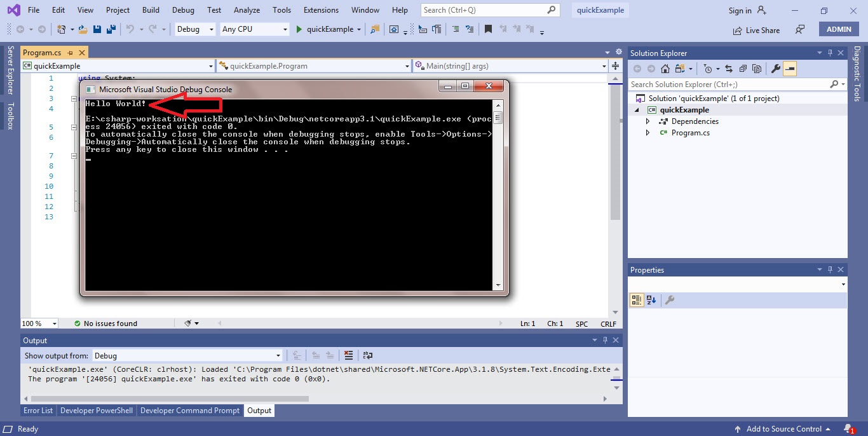The image size is (868, 436).
Task: Toggle auto-hide pin on Solution Explorer
Action: point(830,53)
